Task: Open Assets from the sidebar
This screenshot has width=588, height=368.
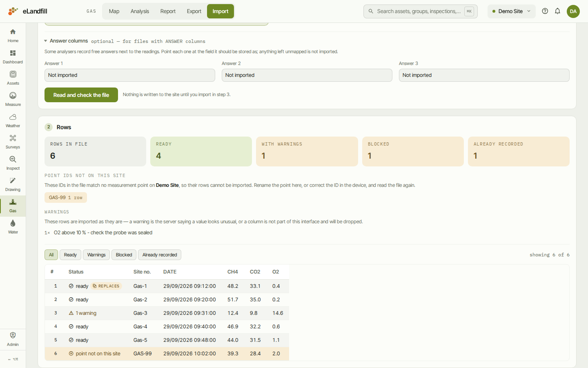Action: (13, 78)
